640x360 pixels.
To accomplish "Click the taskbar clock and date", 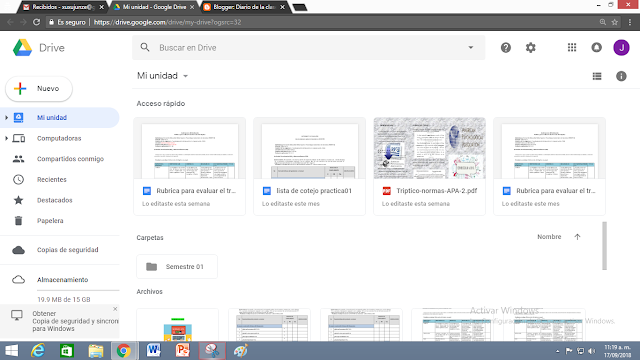I will pos(617,351).
